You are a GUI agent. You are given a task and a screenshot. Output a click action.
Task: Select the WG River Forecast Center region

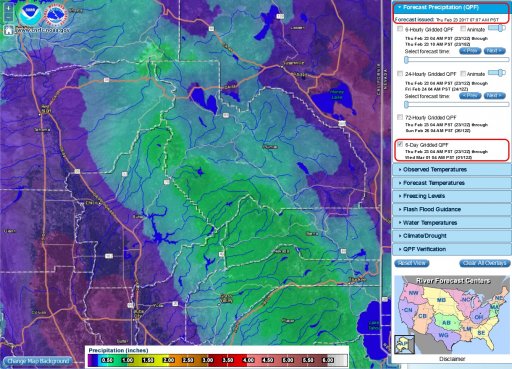(444, 335)
